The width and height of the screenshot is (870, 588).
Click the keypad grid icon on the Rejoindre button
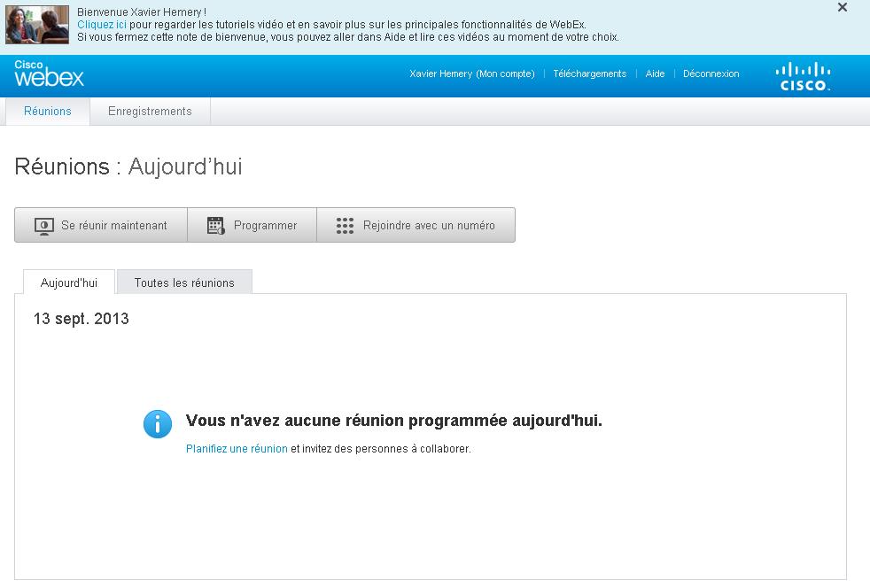[346, 226]
